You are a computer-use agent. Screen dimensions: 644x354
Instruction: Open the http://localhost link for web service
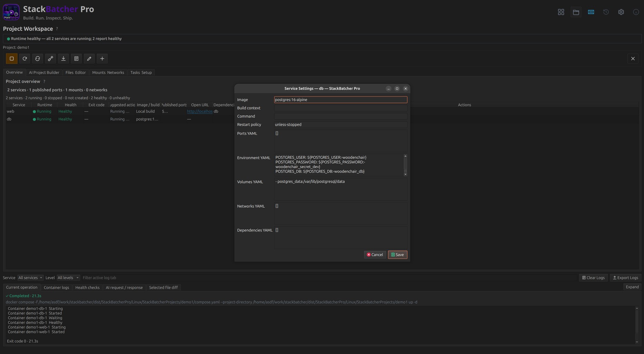click(x=200, y=111)
